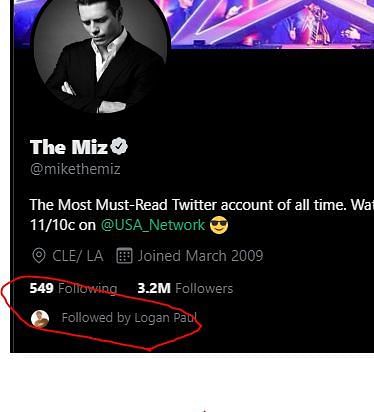This screenshot has height=412, width=374.
Task: Click the 549 following count number
Action: (42, 288)
